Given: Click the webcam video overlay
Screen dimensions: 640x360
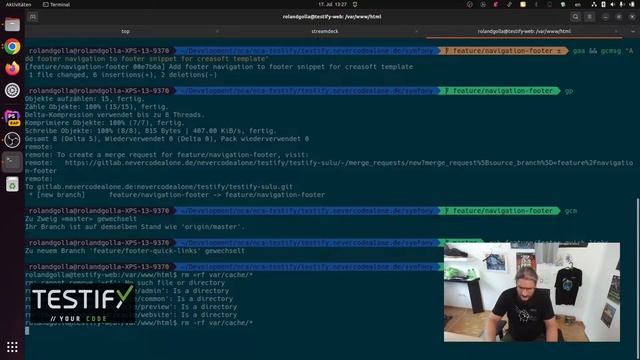Looking at the screenshot, I should pyautogui.click(x=532, y=292).
